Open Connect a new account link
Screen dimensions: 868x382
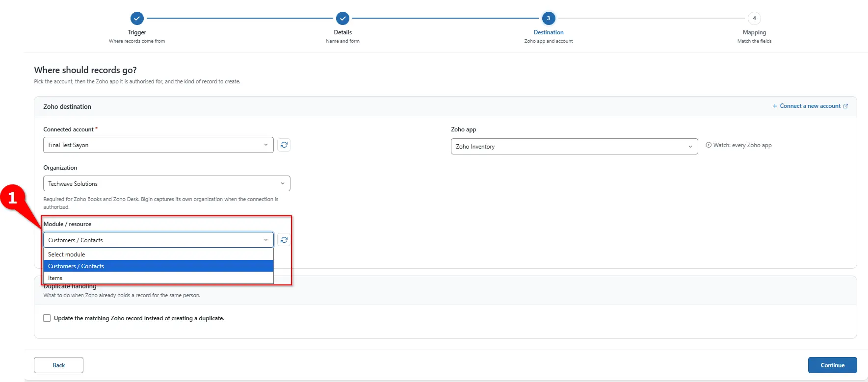tap(810, 106)
